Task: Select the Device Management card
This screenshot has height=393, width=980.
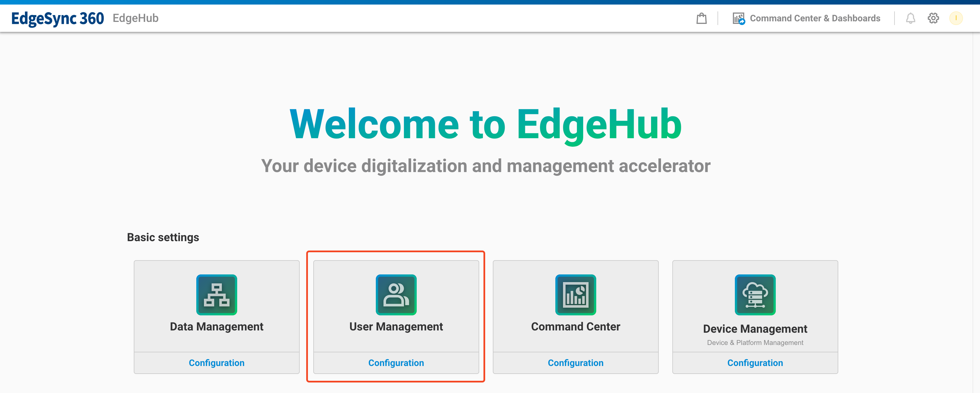Action: pyautogui.click(x=755, y=312)
